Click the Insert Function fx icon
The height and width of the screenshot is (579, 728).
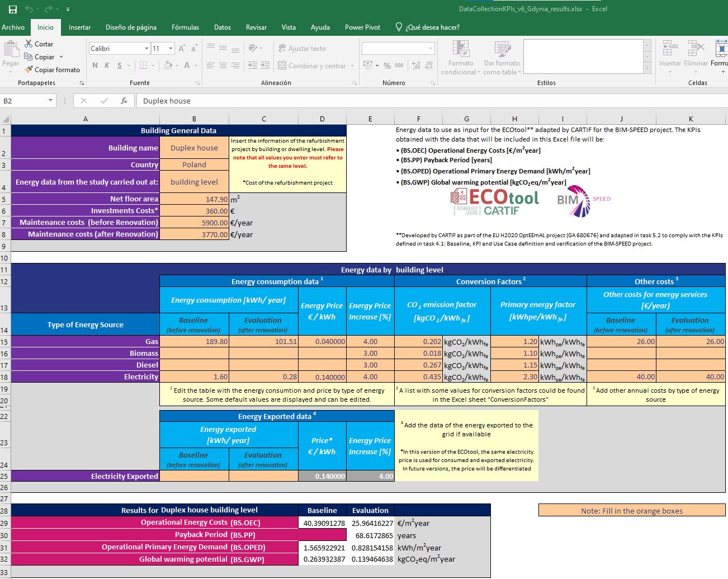124,101
